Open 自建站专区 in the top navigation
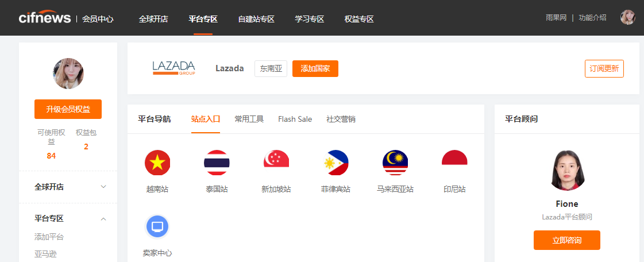The height and width of the screenshot is (262, 644). tap(256, 19)
